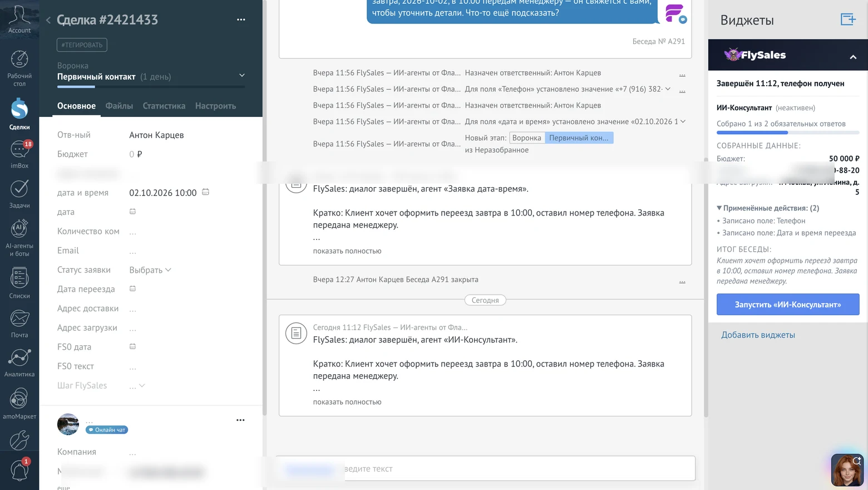Open the Почта section
Screen dimensions: 868x490
click(19, 324)
